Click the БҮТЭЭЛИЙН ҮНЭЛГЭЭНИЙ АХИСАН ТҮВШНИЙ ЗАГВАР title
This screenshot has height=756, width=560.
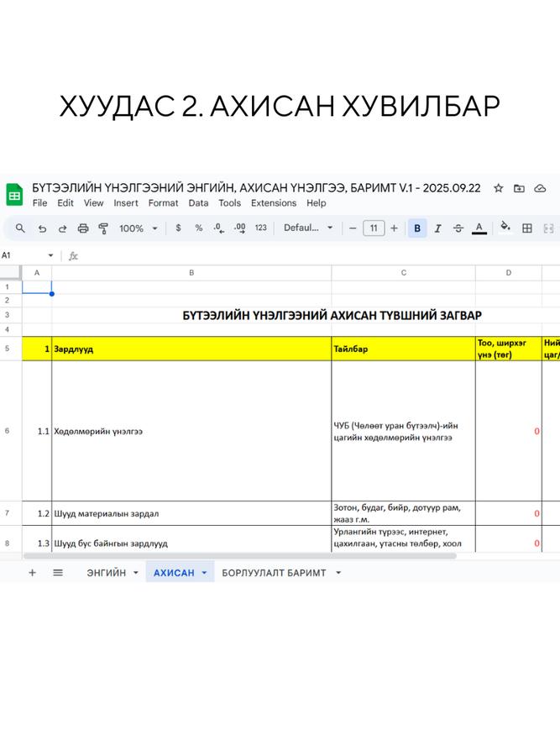(x=332, y=315)
